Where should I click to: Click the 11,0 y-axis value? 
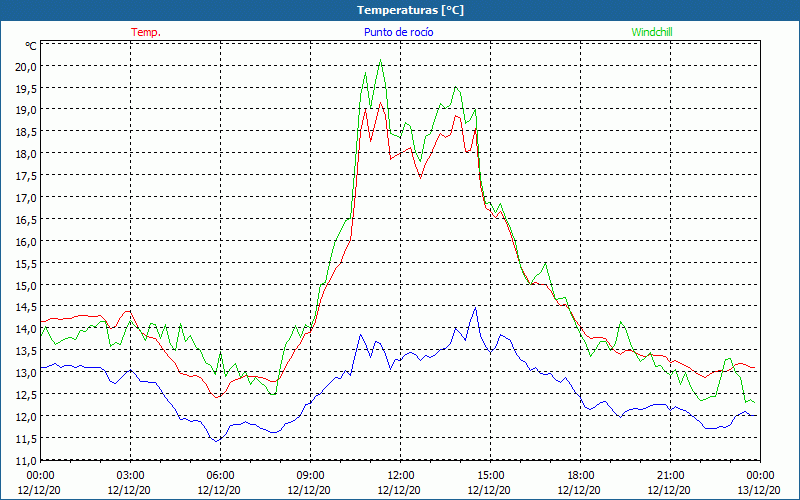click(27, 461)
